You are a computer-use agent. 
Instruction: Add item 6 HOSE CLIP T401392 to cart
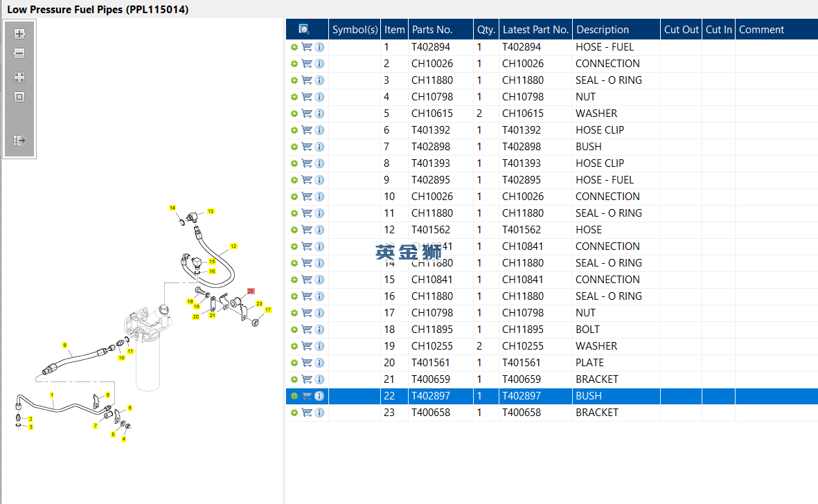point(307,129)
